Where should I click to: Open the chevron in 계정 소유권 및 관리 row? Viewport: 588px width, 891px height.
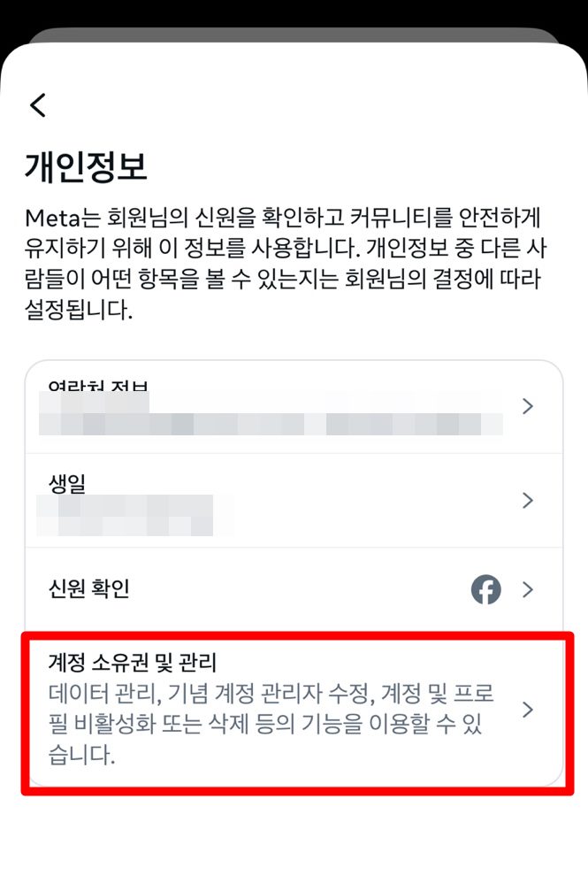point(528,709)
